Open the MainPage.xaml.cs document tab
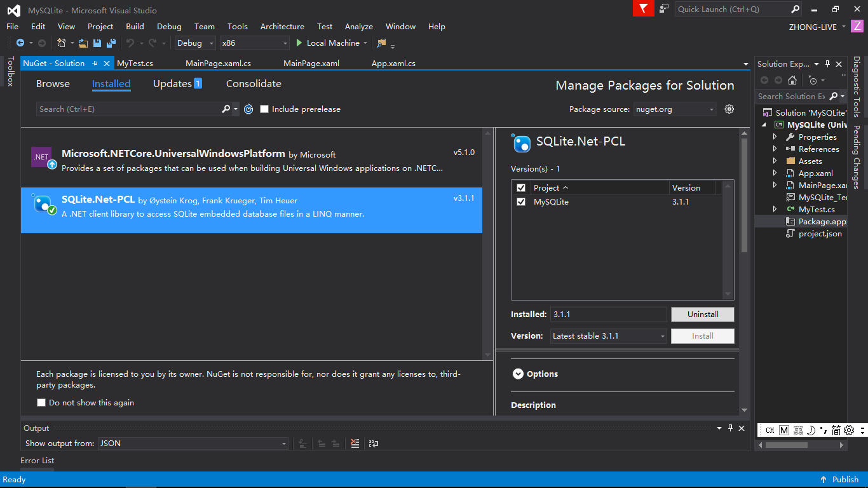The image size is (868, 488). pos(218,64)
